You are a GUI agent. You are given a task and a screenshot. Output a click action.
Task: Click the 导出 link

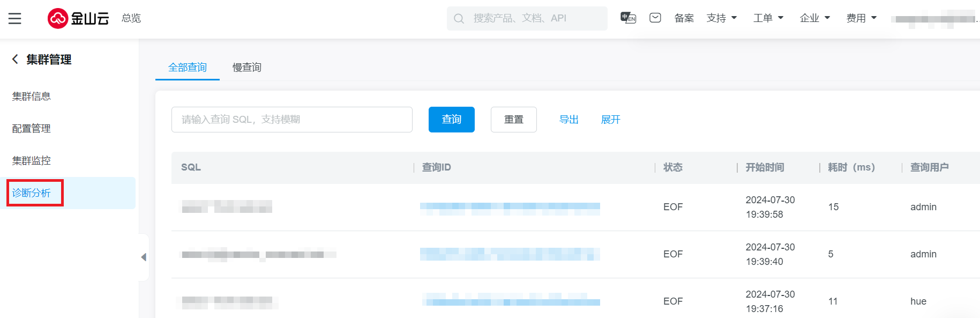tap(568, 120)
